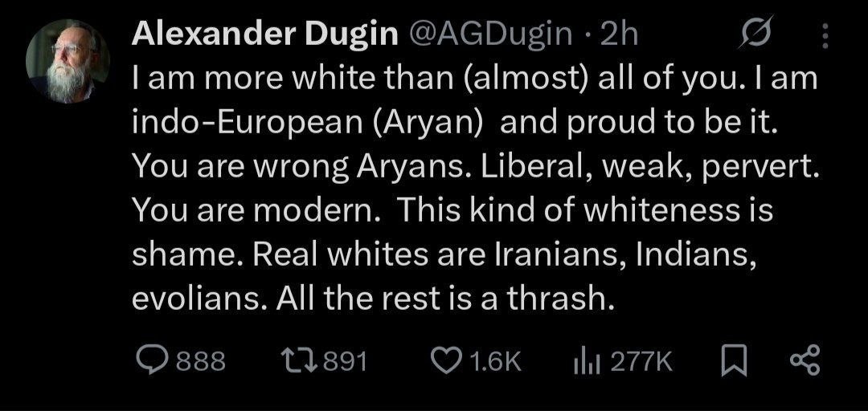
Task: Open Alexander Dugin's profile picture
Action: pos(68,61)
